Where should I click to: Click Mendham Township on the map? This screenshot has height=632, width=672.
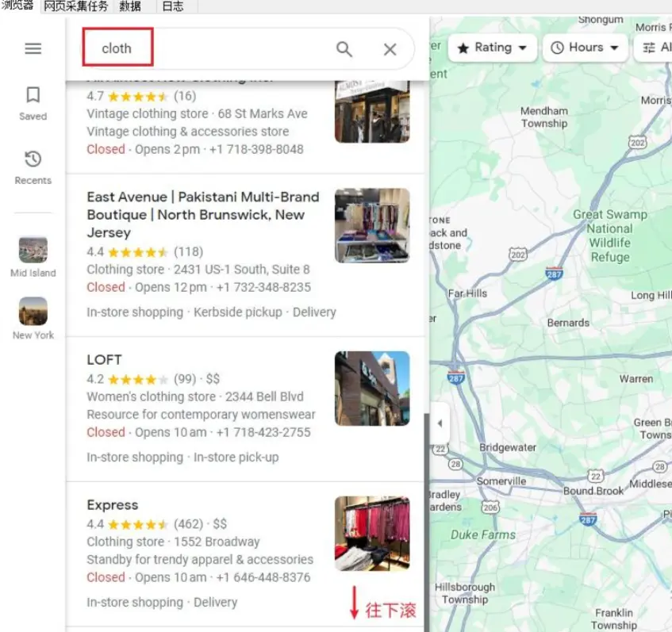[544, 117]
